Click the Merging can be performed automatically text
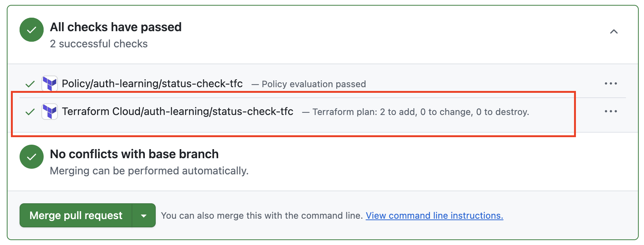This screenshot has height=245, width=644. tap(149, 171)
